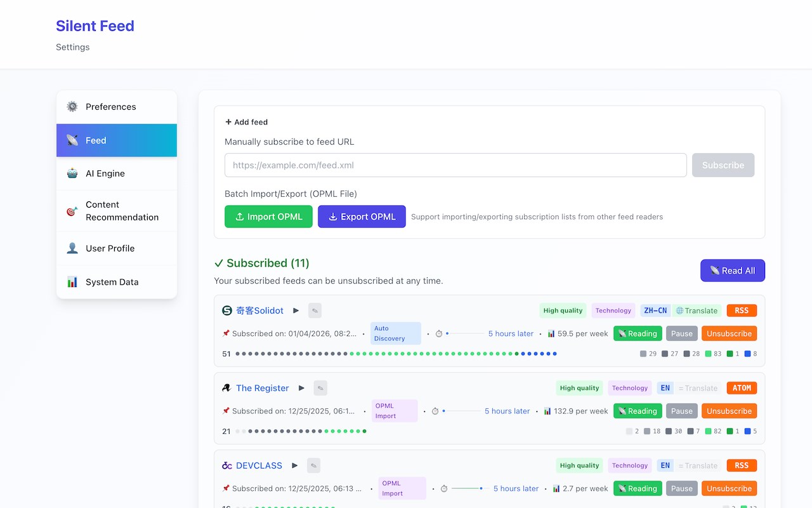Screen dimensions: 812x508
Task: Click the light green legend swatch labeled 83
Action: 709,354
